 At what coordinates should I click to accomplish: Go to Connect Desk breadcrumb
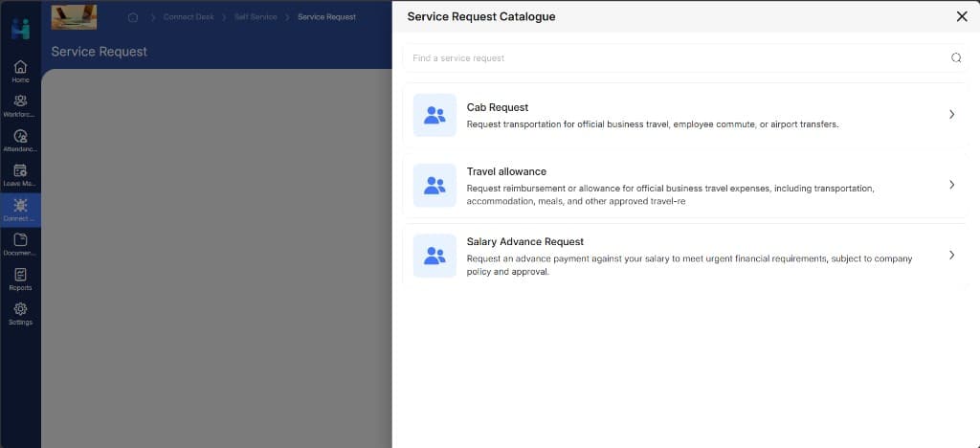[x=189, y=17]
